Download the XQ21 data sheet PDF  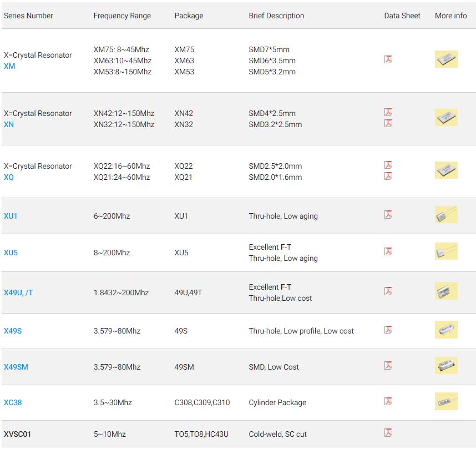coord(388,176)
